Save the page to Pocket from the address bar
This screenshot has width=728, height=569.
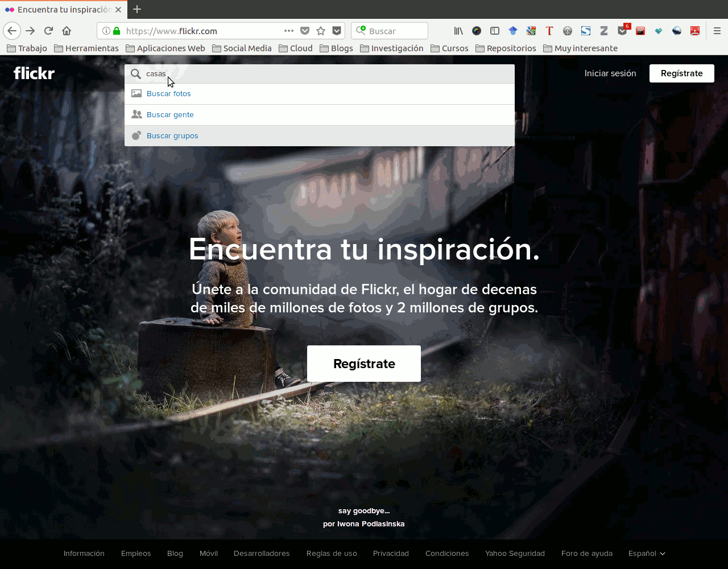305,31
